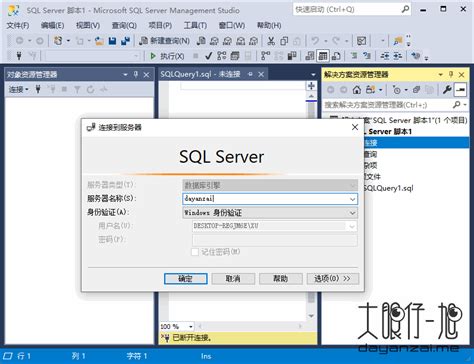Click the database engine query icon after New Query
This screenshot has height=364, width=474.
[201, 41]
